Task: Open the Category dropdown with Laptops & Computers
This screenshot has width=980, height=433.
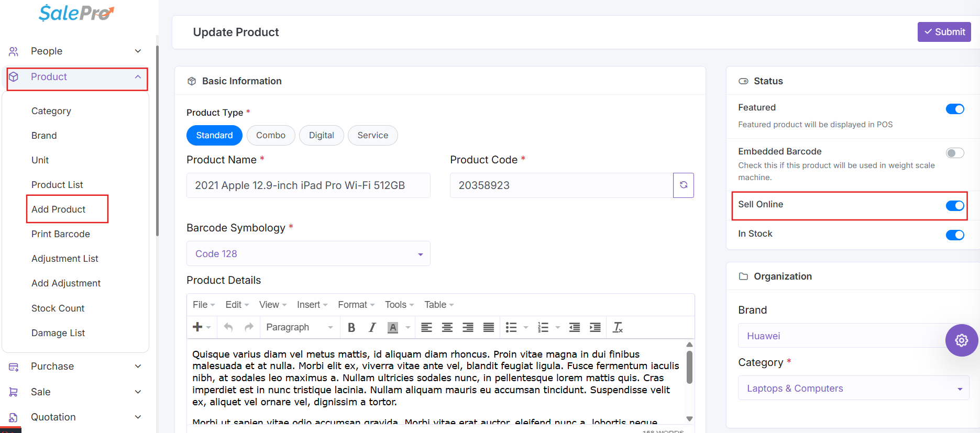Action: click(x=854, y=388)
